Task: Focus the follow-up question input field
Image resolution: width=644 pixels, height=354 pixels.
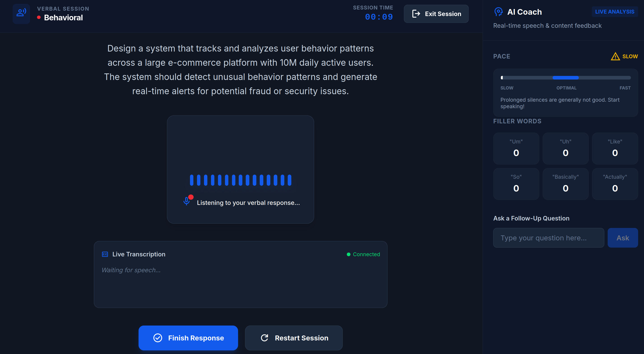Action: [x=549, y=238]
